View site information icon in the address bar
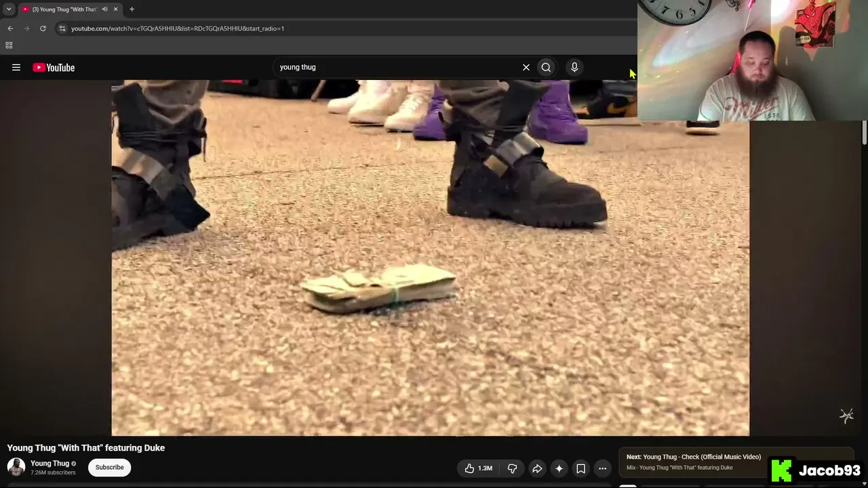The width and height of the screenshot is (868, 488). (x=62, y=28)
